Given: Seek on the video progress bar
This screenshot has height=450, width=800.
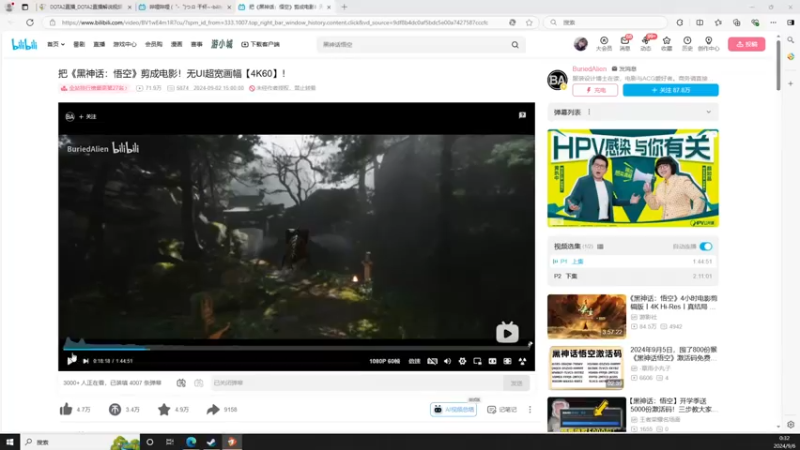Looking at the screenshot, I should coord(296,348).
